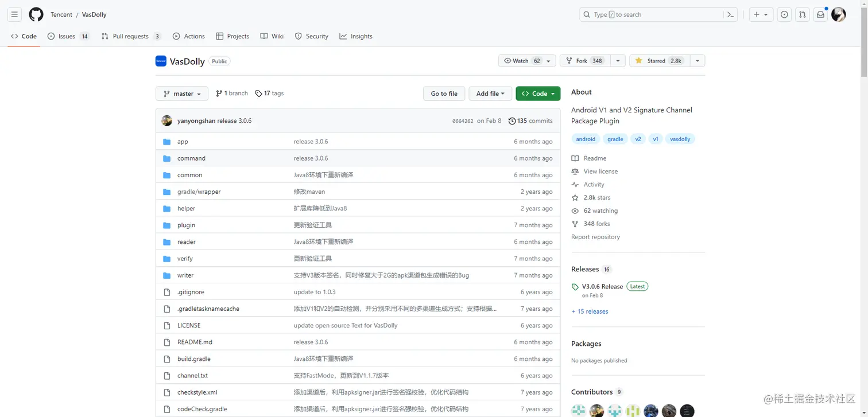Click the folder icon for gradle/wrapper
Image resolution: width=868 pixels, height=417 pixels.
coord(167,192)
